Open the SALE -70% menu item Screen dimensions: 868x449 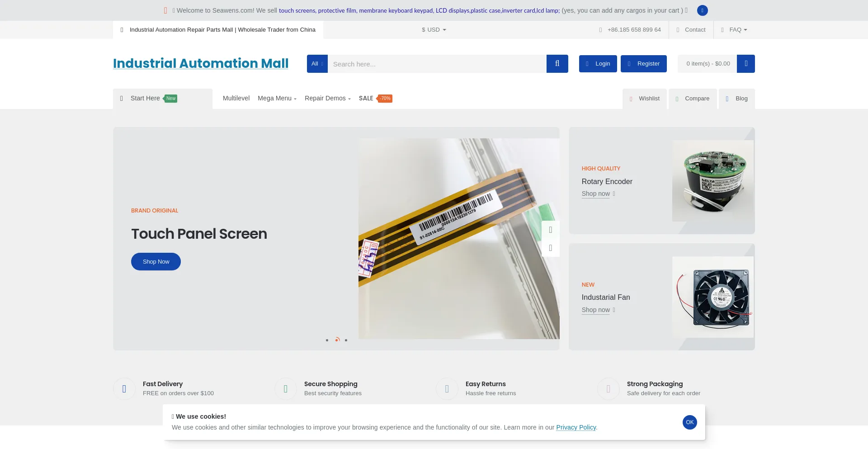(x=375, y=99)
